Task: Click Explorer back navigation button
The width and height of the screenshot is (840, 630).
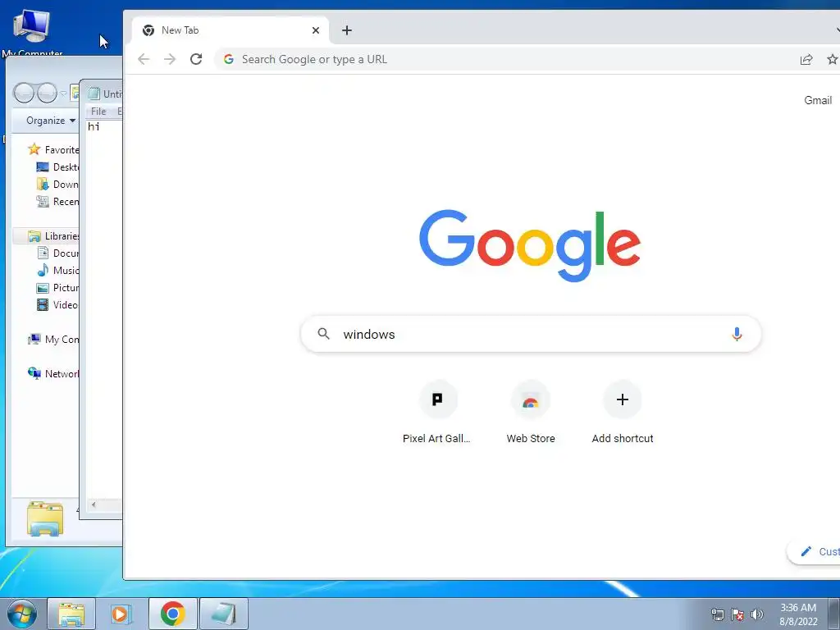Action: (x=24, y=94)
